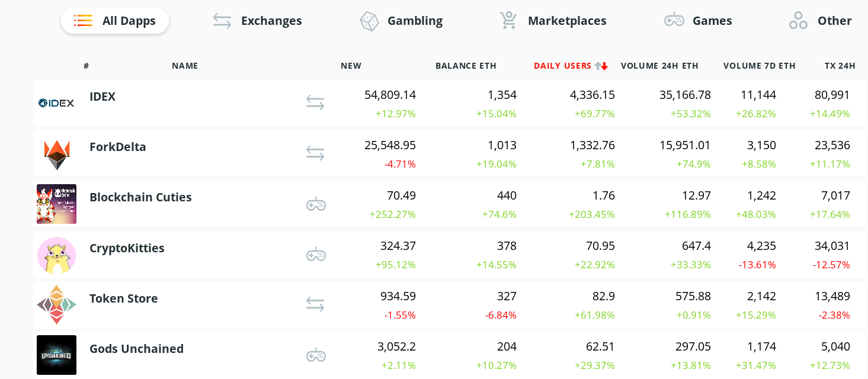Click the exchange arrows icon for IDEX
The image size is (868, 379).
[x=315, y=103]
